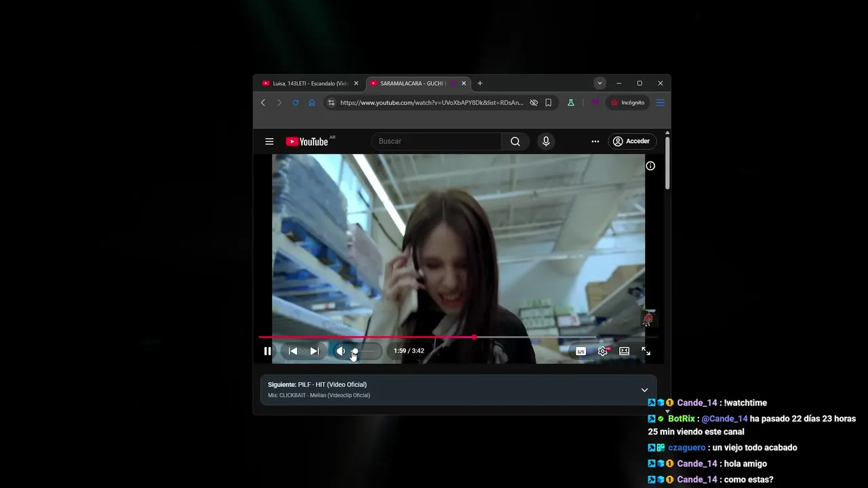
Task: Click BotRix username in chat overlay
Action: pyautogui.click(x=682, y=419)
